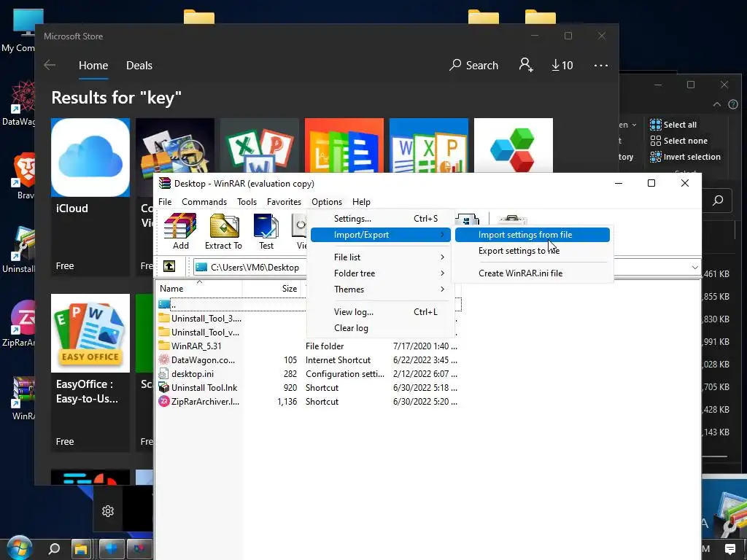Open the Tools menu in WinRAR

[247, 202]
